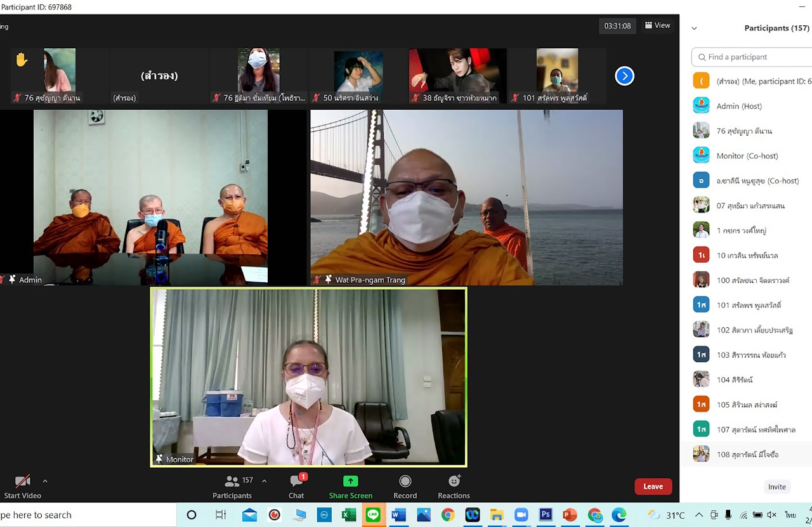This screenshot has height=527, width=812.
Task: Select 07 สุทธิมา แก้วสระแสน participant row
Action: (749, 205)
